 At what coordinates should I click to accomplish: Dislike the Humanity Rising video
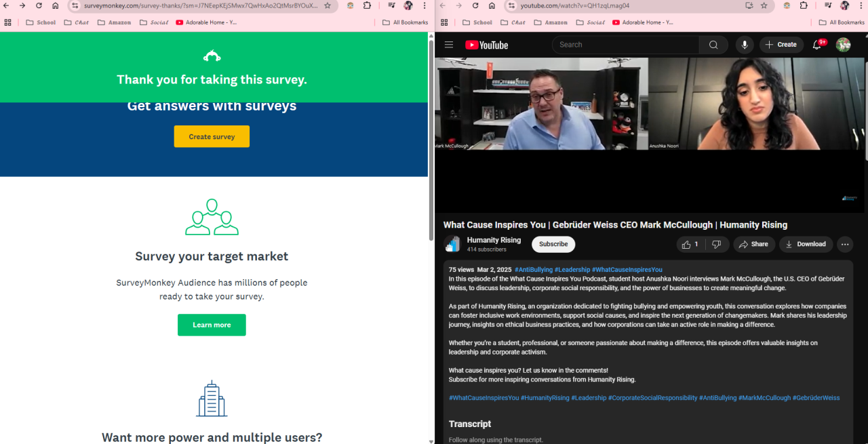pos(717,244)
